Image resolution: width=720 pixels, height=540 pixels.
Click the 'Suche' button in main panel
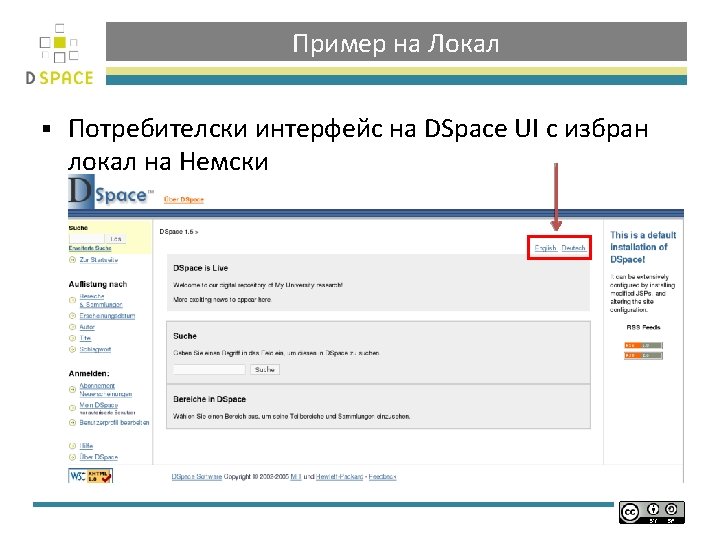pyautogui.click(x=265, y=369)
